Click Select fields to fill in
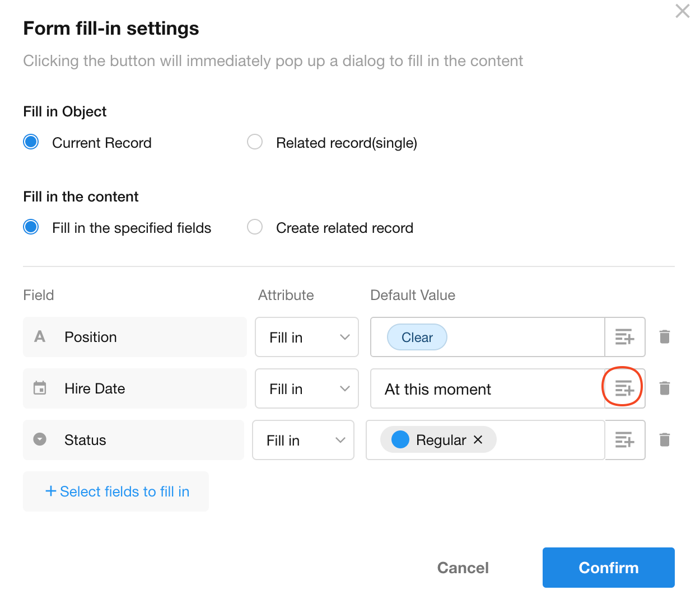Screen dimensions: 700x609 pyautogui.click(x=116, y=491)
